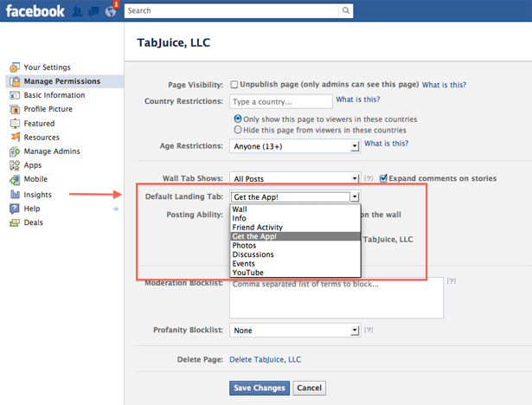The image size is (532, 405).
Task: Choose Friend Activity from landing tab list
Action: pyautogui.click(x=295, y=227)
